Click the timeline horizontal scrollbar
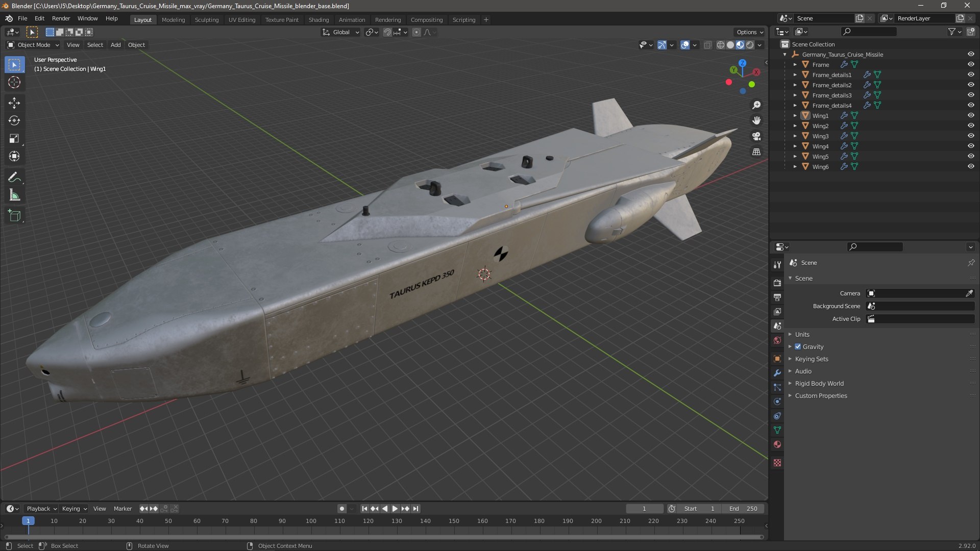980x551 pixels. click(384, 537)
